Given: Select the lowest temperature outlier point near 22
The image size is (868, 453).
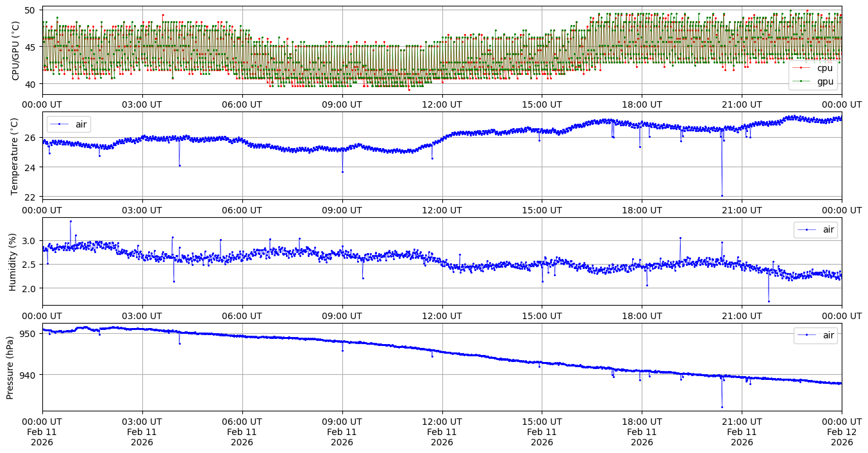Looking at the screenshot, I should [x=722, y=195].
